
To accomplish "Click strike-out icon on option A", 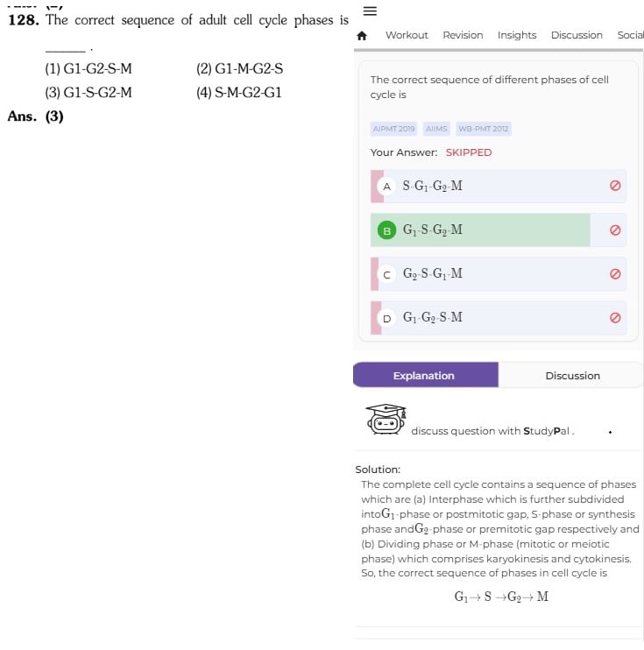I will click(x=615, y=186).
